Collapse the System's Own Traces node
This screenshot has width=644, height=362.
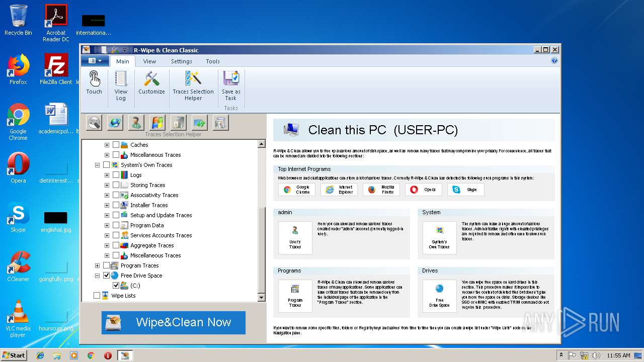(x=97, y=165)
